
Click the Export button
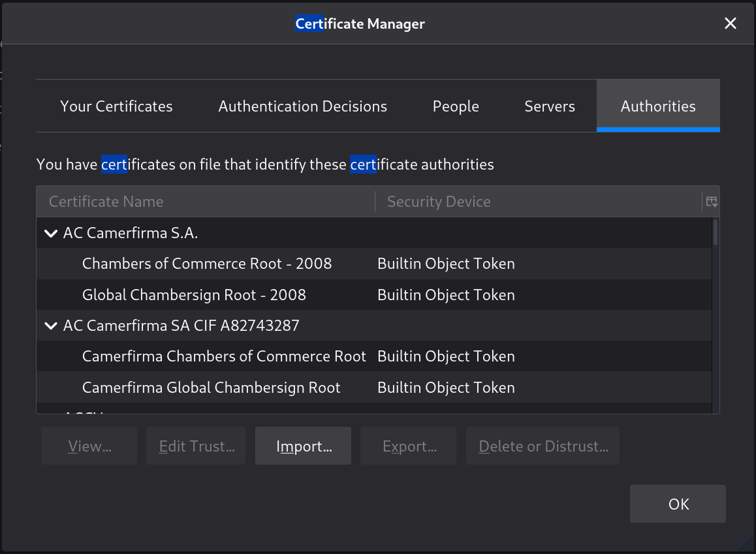click(409, 446)
